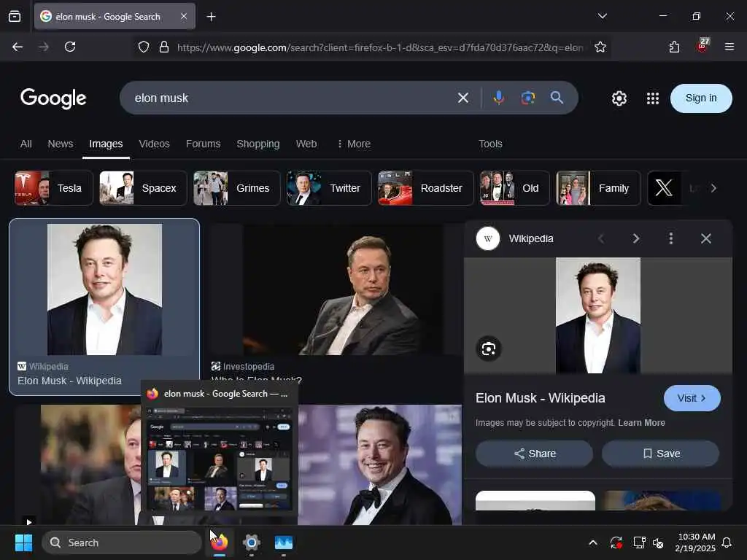This screenshot has height=560, width=747.
Task: Select the Images tab
Action: (x=106, y=144)
